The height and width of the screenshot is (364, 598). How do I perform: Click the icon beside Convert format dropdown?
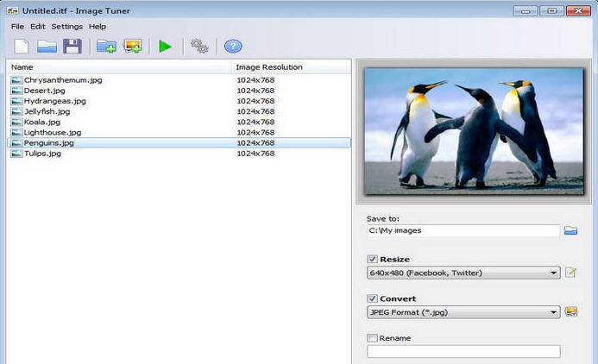click(571, 311)
